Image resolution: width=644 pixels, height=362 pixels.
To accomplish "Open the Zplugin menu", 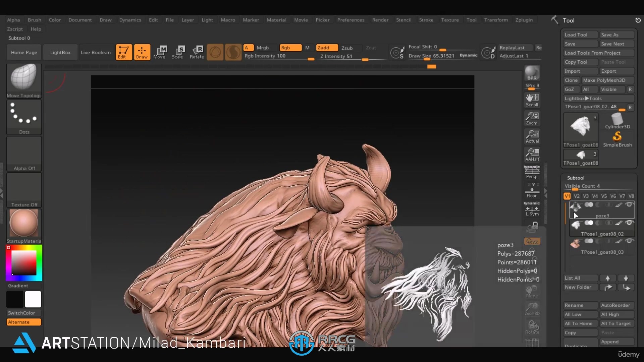I will click(524, 20).
